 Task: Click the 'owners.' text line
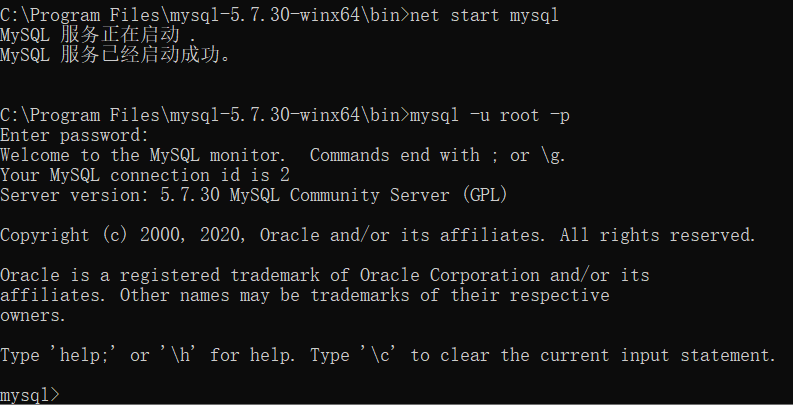click(33, 316)
